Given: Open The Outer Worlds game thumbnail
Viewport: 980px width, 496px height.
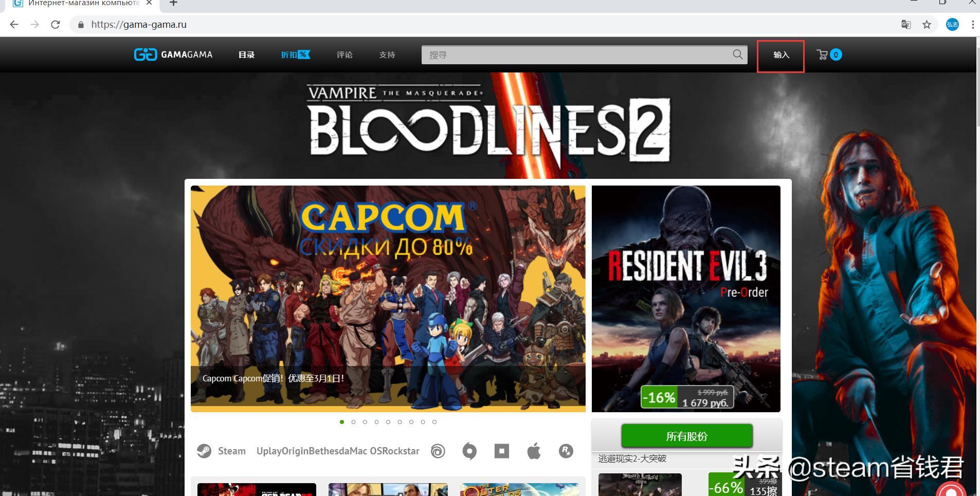Looking at the screenshot, I should pyautogui.click(x=519, y=489).
